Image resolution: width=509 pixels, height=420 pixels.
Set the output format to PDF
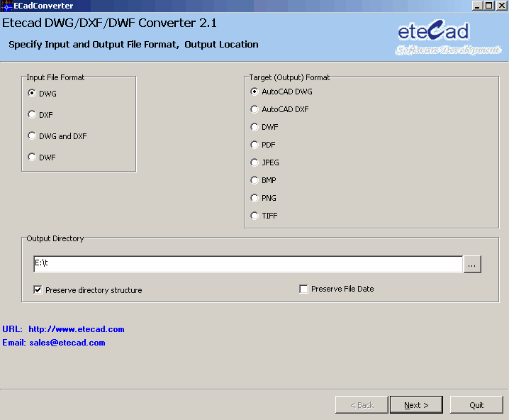[x=254, y=145]
